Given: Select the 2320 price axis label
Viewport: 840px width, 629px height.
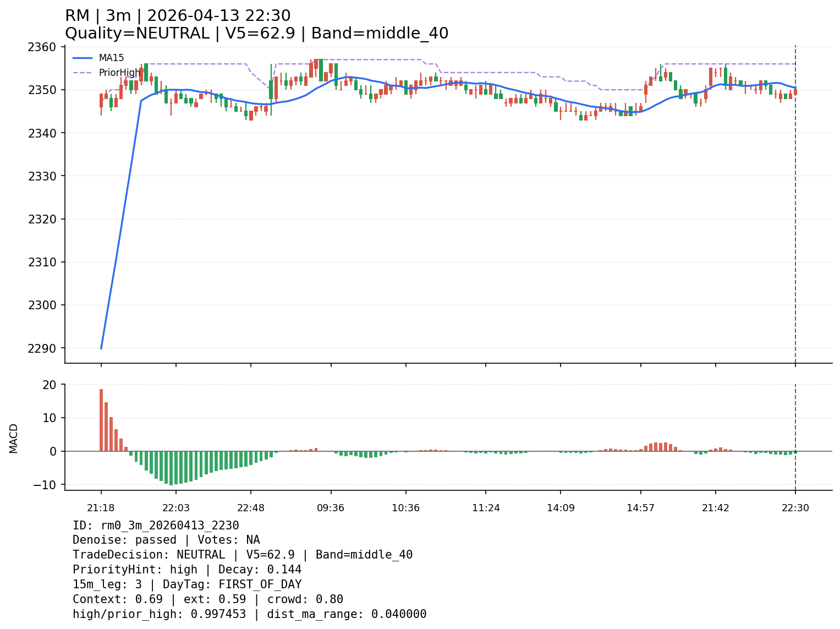Looking at the screenshot, I should click(x=42, y=219).
